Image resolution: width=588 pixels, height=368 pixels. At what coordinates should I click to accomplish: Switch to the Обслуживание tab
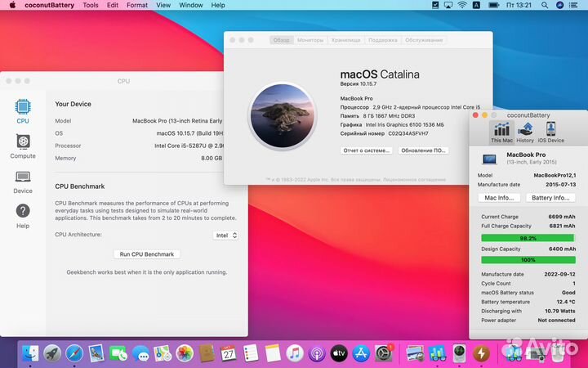[424, 40]
